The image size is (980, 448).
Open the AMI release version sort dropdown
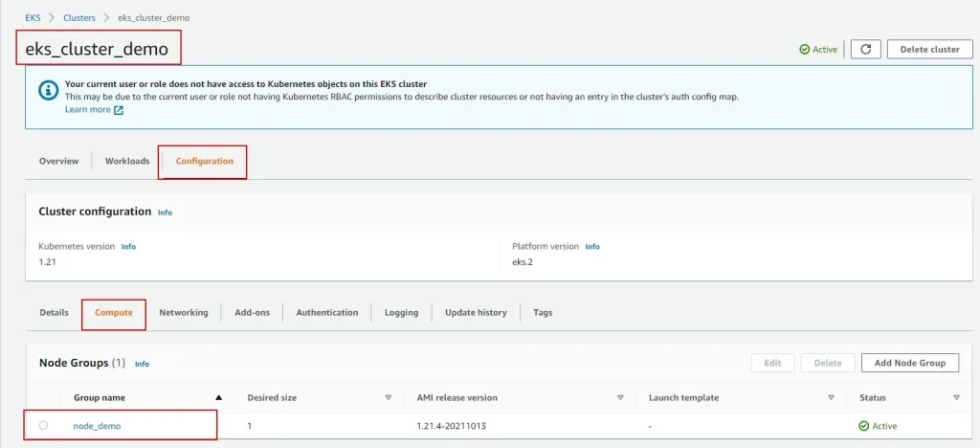pyautogui.click(x=620, y=397)
